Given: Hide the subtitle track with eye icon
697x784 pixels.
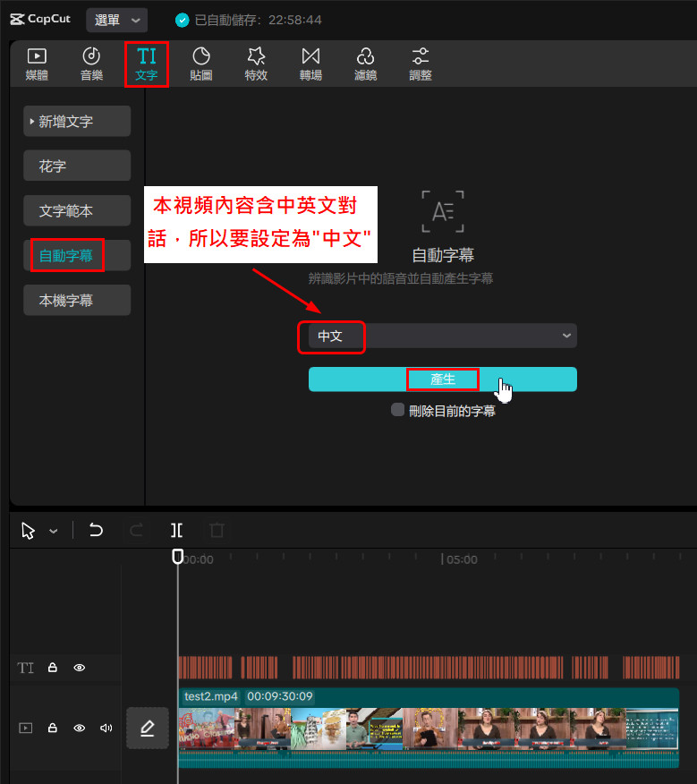Looking at the screenshot, I should coord(80,668).
